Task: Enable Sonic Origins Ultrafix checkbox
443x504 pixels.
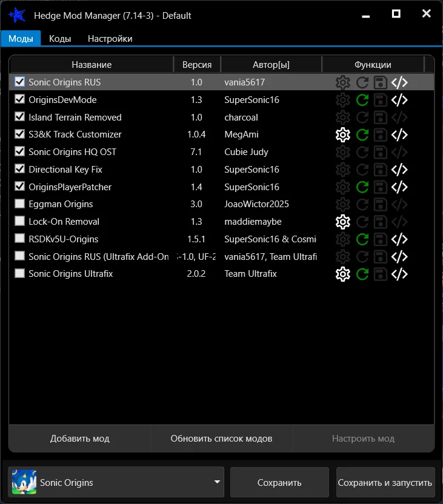Action: pyautogui.click(x=19, y=273)
